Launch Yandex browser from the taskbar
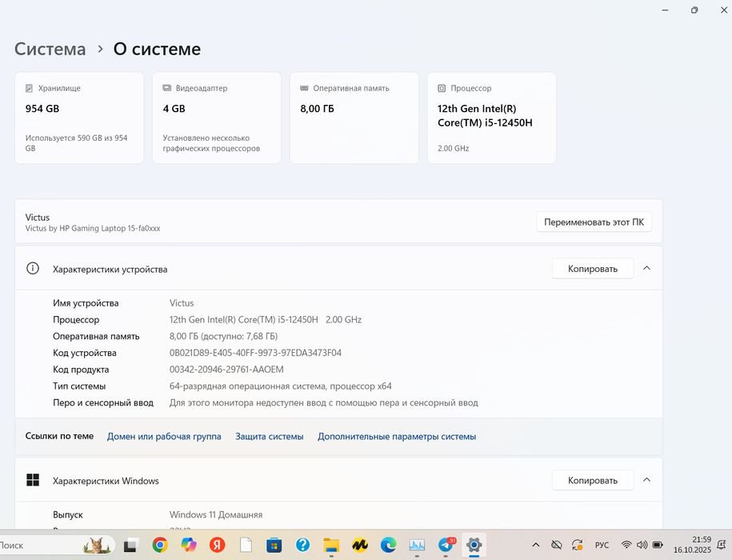 click(x=217, y=545)
